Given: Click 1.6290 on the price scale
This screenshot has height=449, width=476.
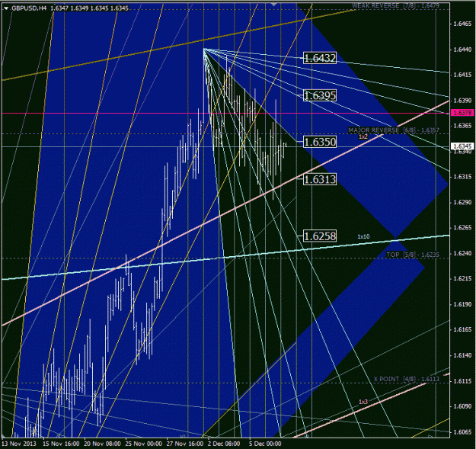Looking at the screenshot, I should (462, 202).
